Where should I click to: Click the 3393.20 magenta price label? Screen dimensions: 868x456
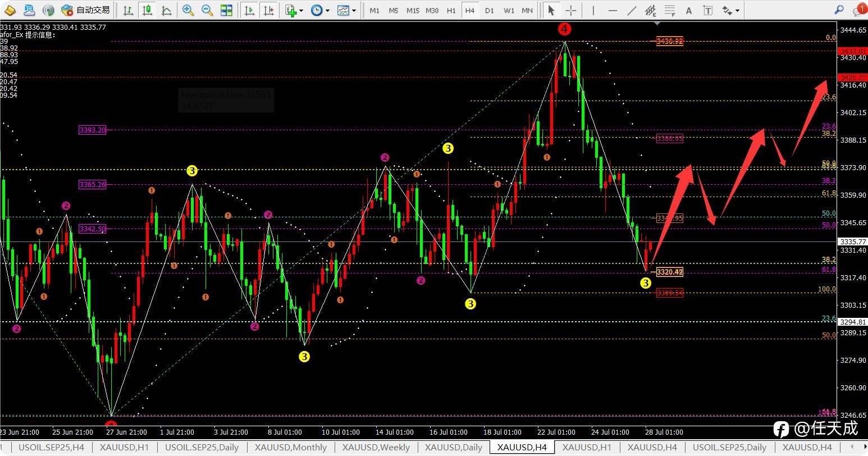(x=93, y=130)
